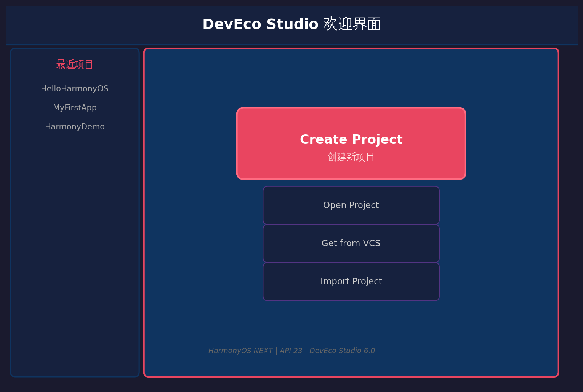Open recent project HarmonyDemo
Image resolution: width=583 pixels, height=392 pixels.
(x=75, y=127)
